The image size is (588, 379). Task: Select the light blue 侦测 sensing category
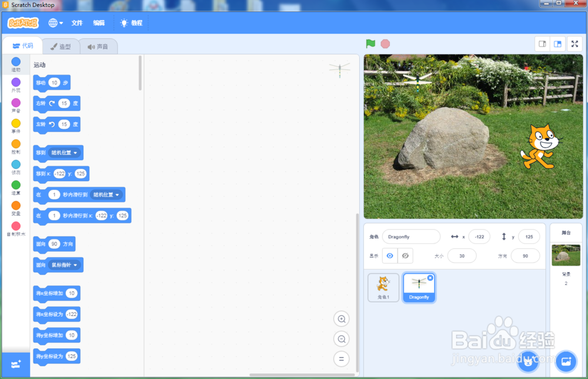[x=16, y=167]
